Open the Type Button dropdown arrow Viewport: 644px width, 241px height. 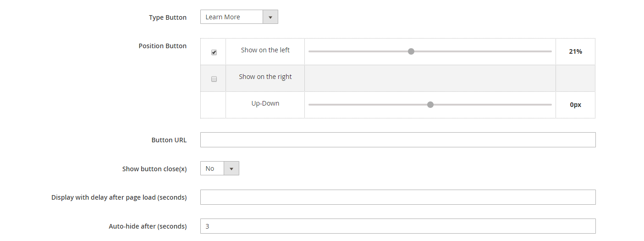[270, 17]
